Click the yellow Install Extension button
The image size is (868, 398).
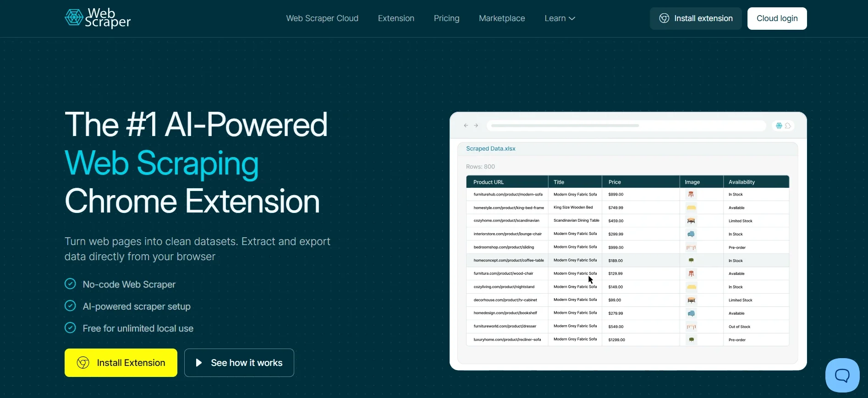point(121,363)
